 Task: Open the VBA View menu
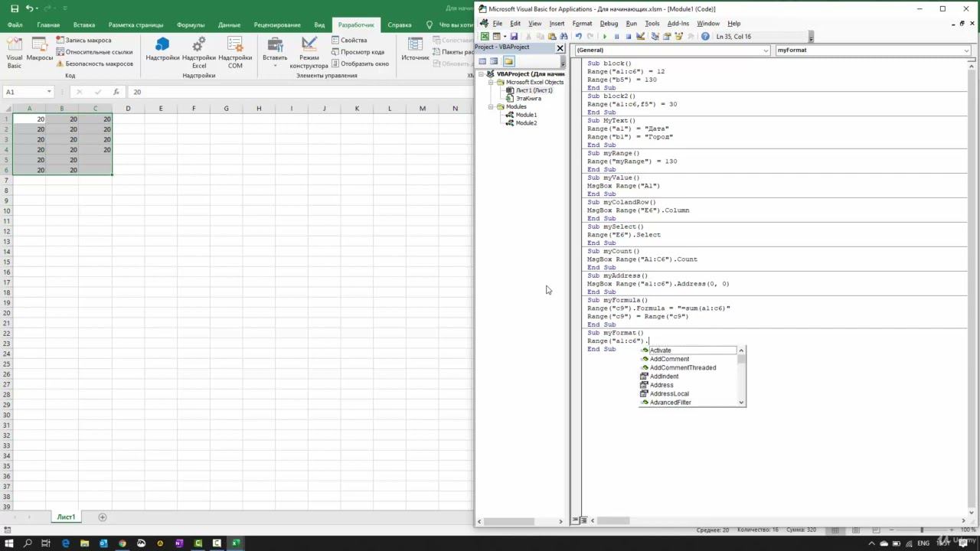click(534, 24)
